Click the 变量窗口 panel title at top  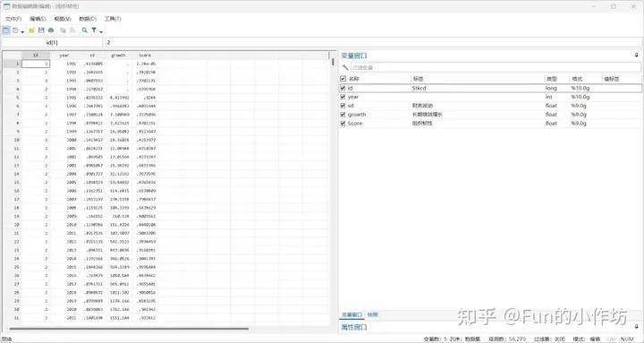coord(354,56)
